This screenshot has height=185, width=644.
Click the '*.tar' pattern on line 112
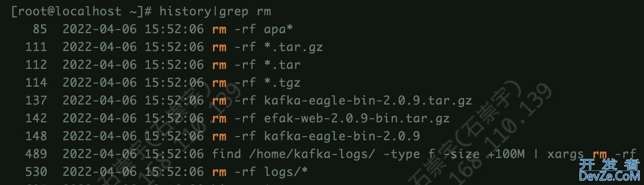[282, 65]
